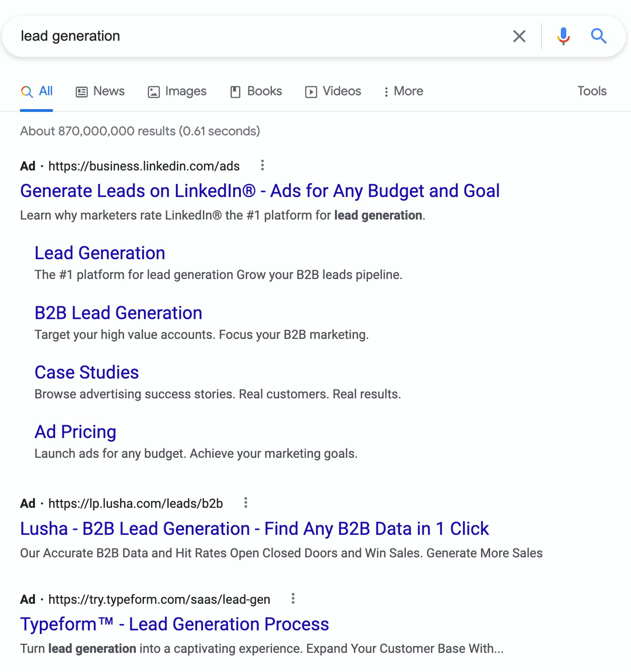Open the three-dot menu on the LinkedIn ad

coord(263,166)
